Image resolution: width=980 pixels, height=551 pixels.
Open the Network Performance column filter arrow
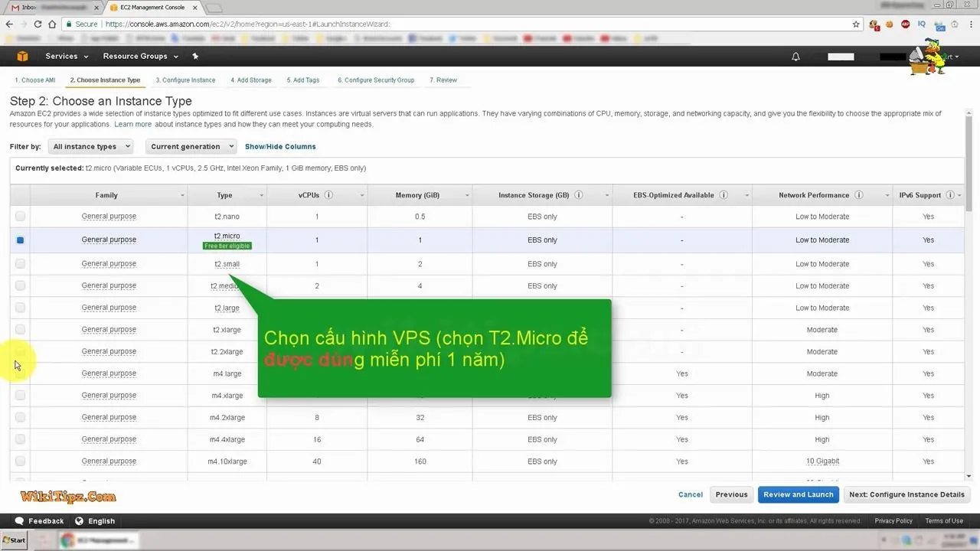click(887, 196)
